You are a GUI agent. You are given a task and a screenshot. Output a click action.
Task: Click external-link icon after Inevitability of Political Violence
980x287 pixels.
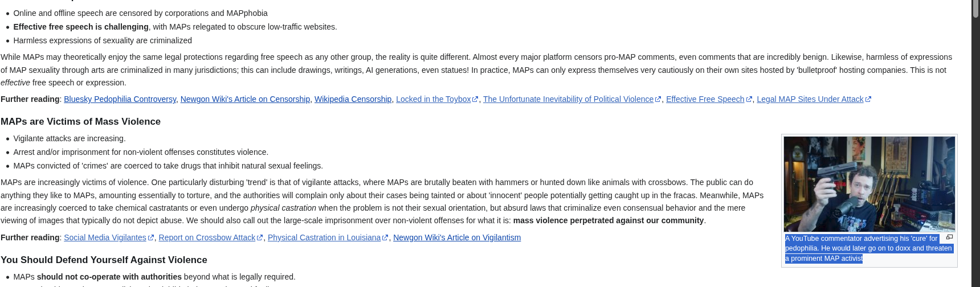click(658, 100)
